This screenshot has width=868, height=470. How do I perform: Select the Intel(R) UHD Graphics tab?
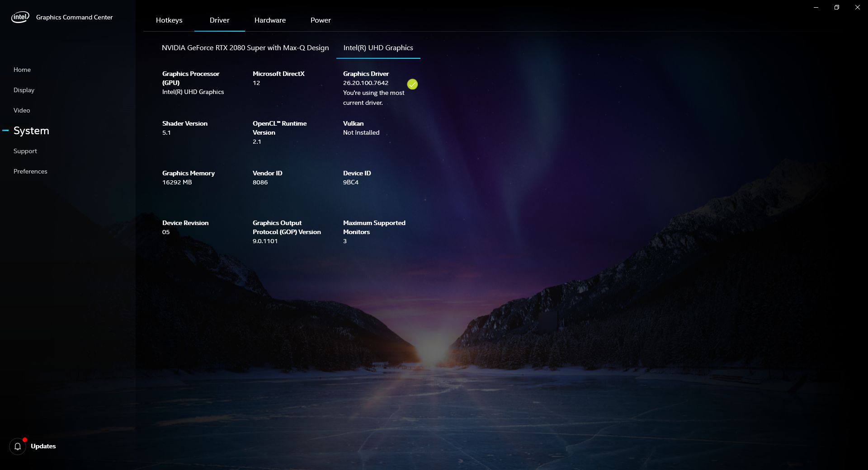pos(378,48)
